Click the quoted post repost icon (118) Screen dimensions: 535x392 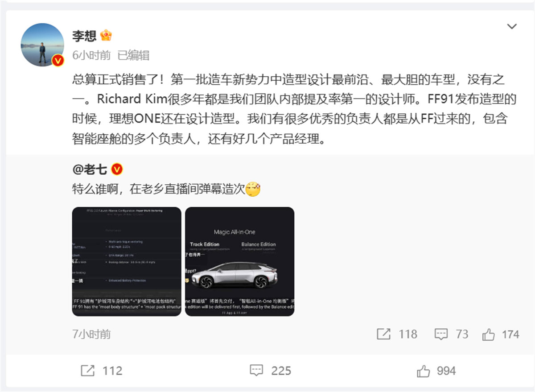click(384, 334)
